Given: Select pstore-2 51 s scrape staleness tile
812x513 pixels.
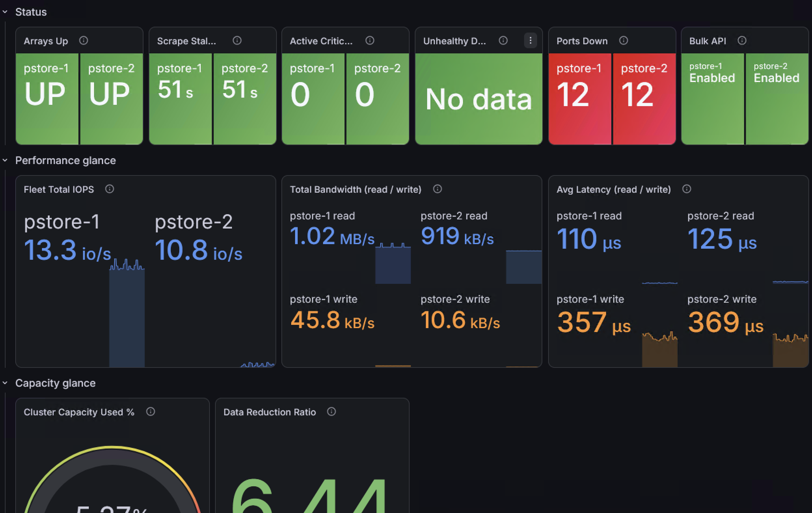Looking at the screenshot, I should [245, 99].
